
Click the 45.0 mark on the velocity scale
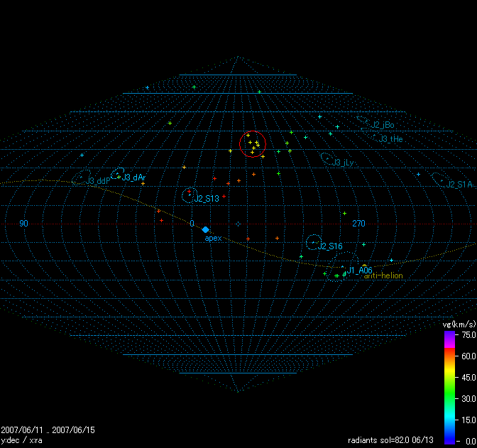[468, 378]
